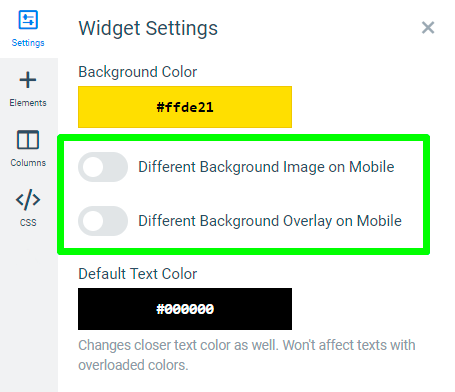This screenshot has height=392, width=455.
Task: Click the plus icon for Elements
Action: pos(28,80)
